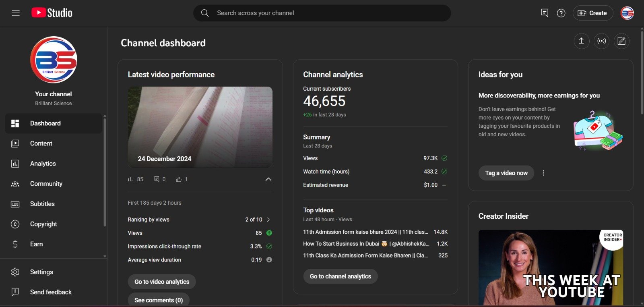Open top video '11th Admission form kaise bhare 2024'
The width and height of the screenshot is (644, 307).
pyautogui.click(x=365, y=232)
